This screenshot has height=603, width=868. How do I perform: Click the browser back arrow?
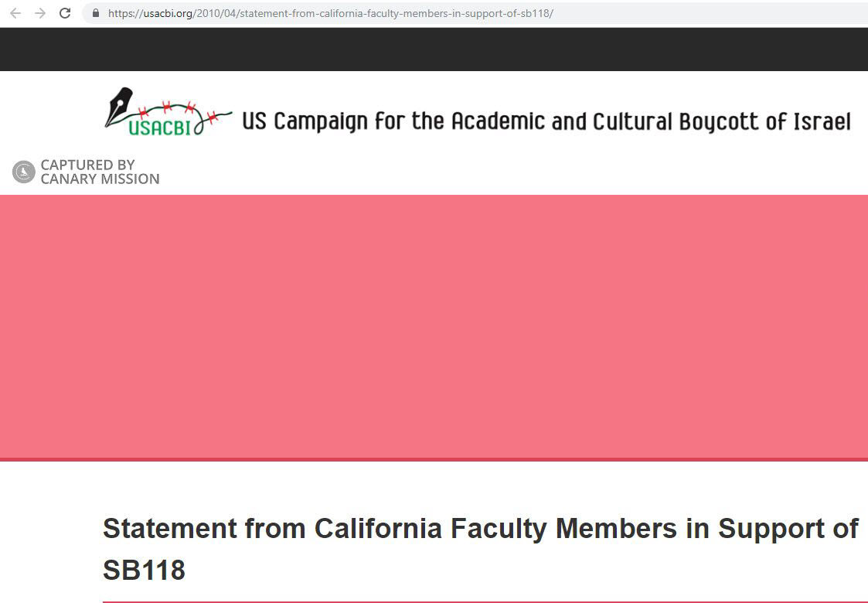click(x=15, y=13)
